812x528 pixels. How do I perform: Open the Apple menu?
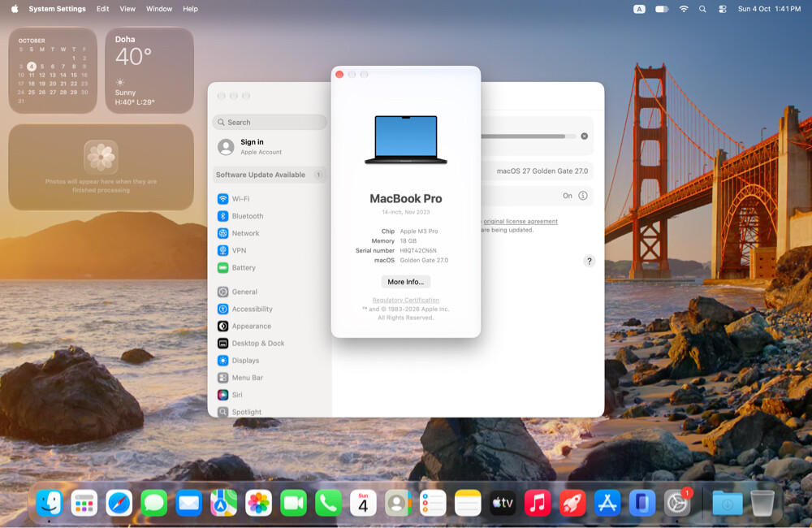pos(15,9)
